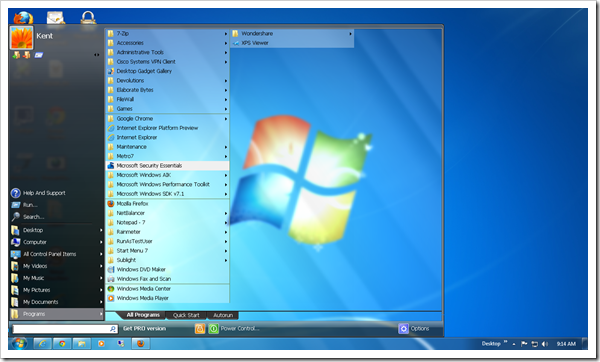Image resolution: width=600 pixels, height=362 pixels.
Task: Click the Firefox desktop shortcut icon
Action: pyautogui.click(x=23, y=18)
